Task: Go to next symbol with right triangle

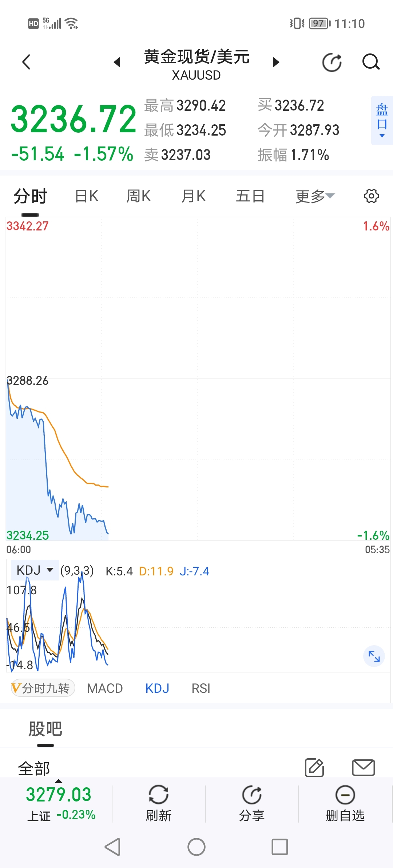Action: (276, 62)
